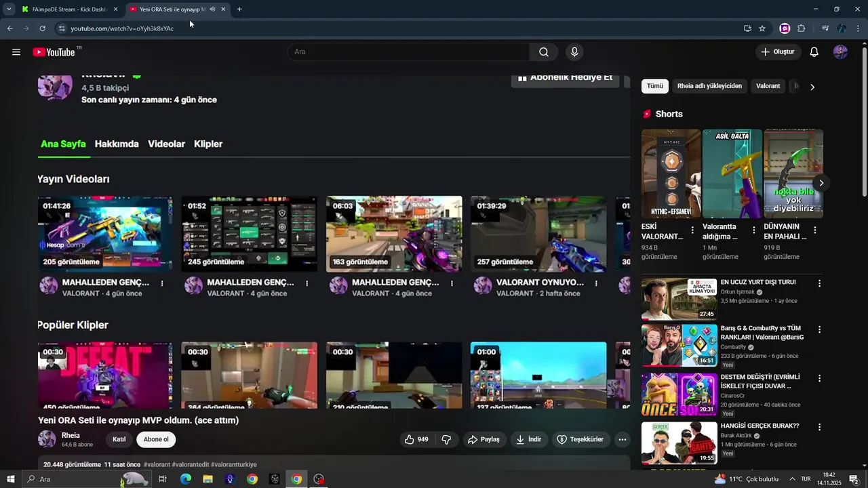Open options for ESKİ VALORANT short
Screen dimensions: 868x488
(x=692, y=230)
